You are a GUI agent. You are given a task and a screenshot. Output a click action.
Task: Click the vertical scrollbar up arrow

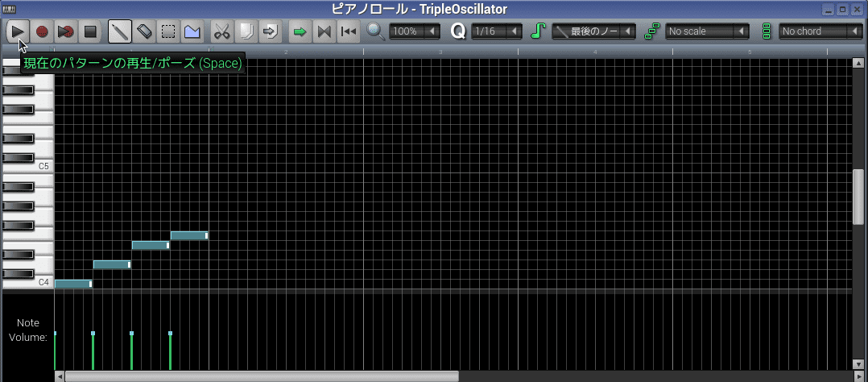click(858, 63)
